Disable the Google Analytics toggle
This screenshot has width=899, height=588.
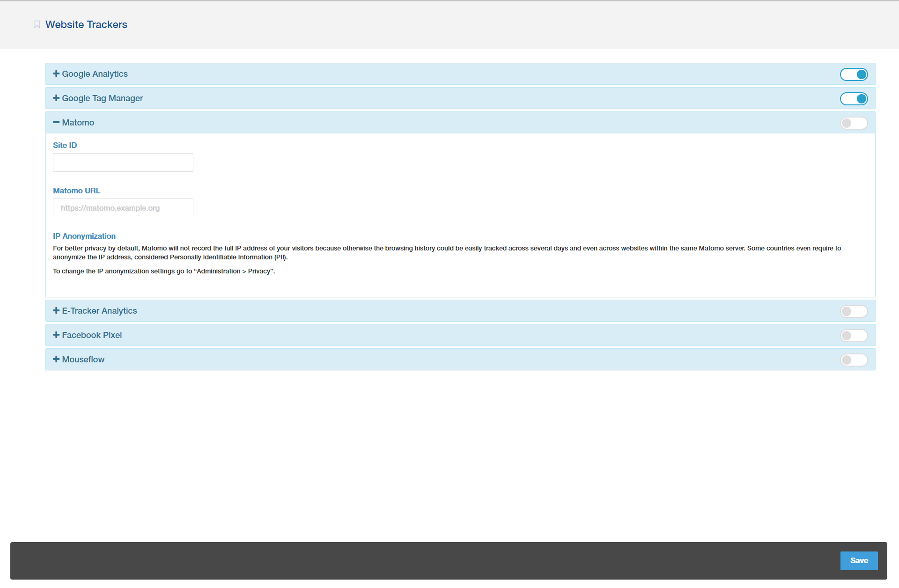853,74
